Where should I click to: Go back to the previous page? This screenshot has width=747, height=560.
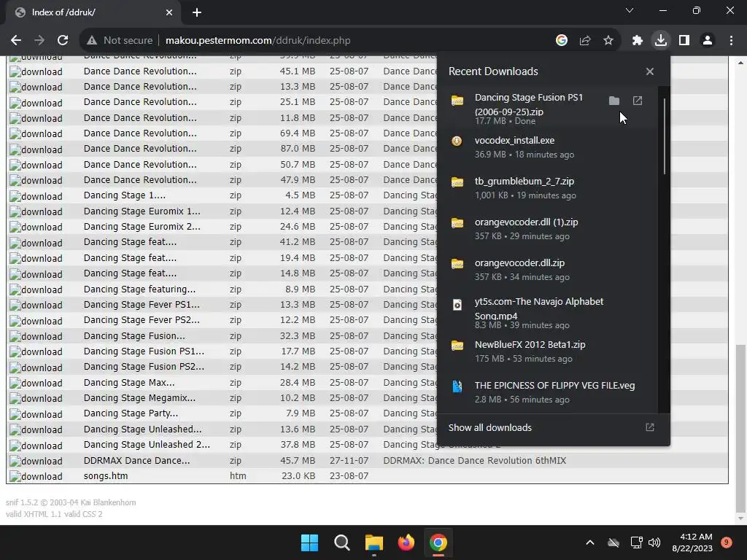coord(16,41)
